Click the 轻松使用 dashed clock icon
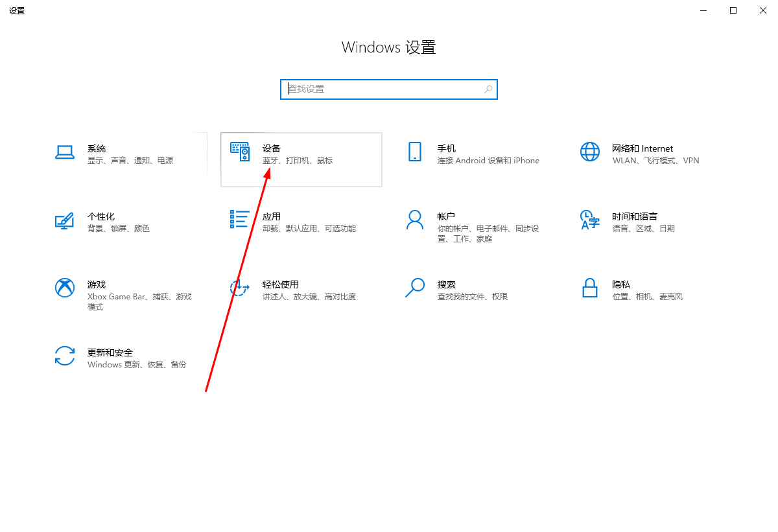This screenshot has width=778, height=532. point(240,288)
